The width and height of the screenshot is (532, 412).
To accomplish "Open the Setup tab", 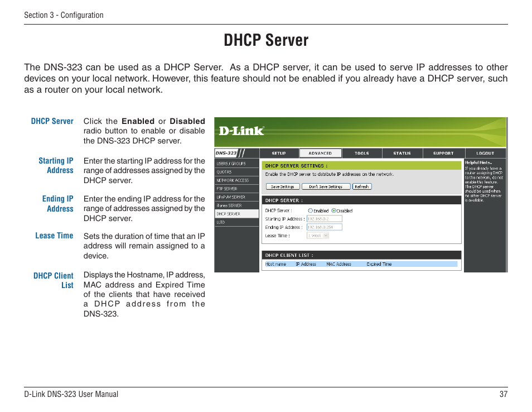I will pyautogui.click(x=279, y=153).
